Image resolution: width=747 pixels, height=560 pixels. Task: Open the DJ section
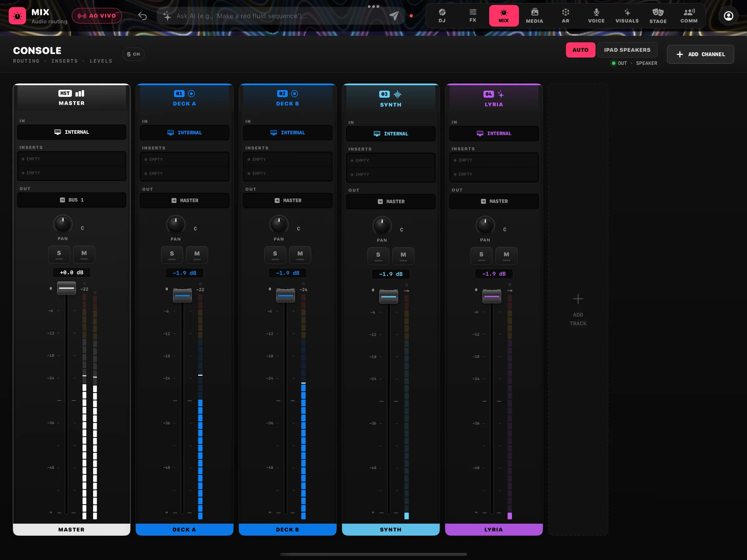(x=442, y=16)
